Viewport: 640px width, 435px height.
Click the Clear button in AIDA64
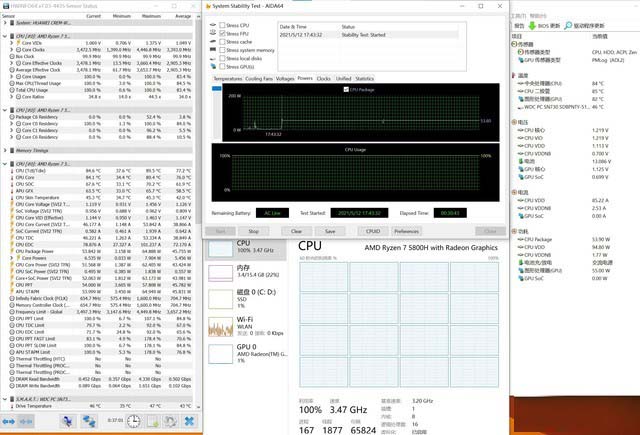tap(296, 231)
